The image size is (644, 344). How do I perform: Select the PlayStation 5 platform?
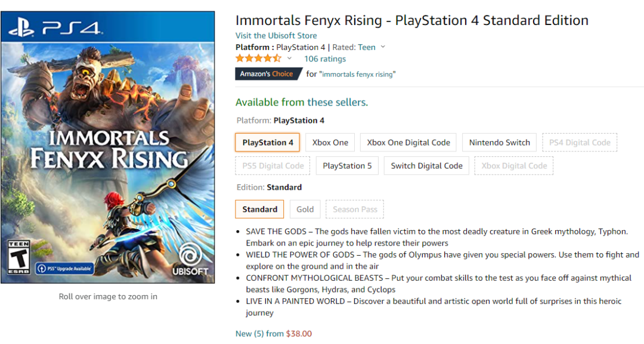[x=347, y=166]
